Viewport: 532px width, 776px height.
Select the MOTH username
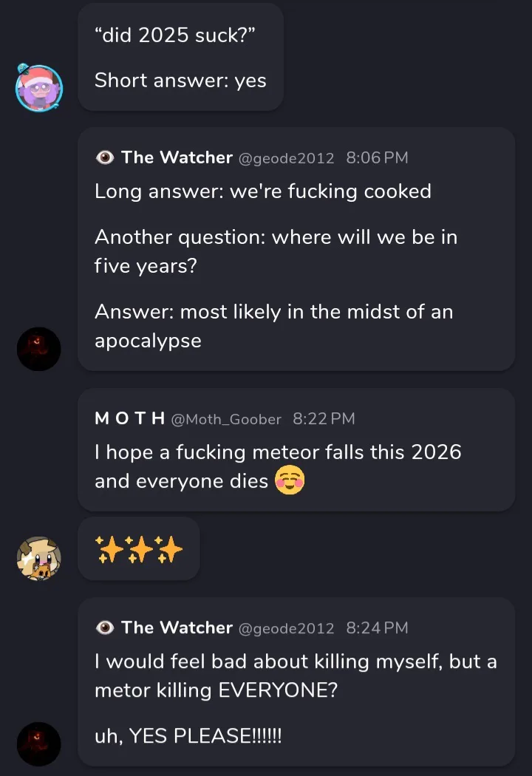tap(129, 419)
